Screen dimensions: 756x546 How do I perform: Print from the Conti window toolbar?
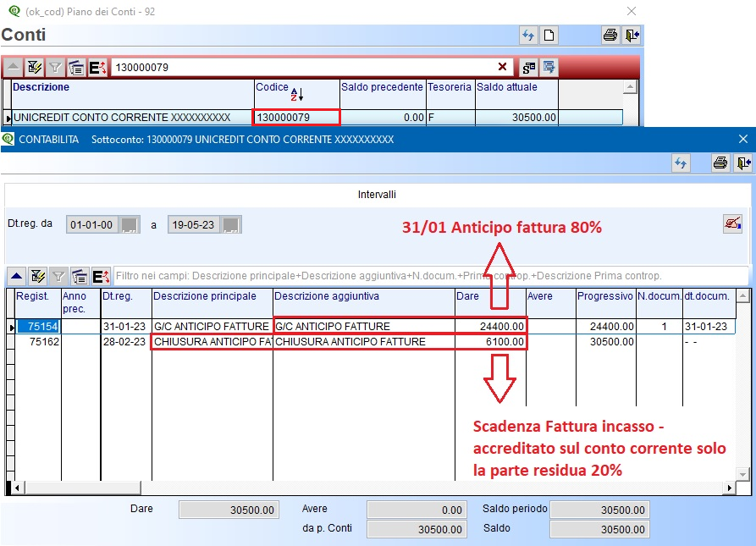(610, 36)
